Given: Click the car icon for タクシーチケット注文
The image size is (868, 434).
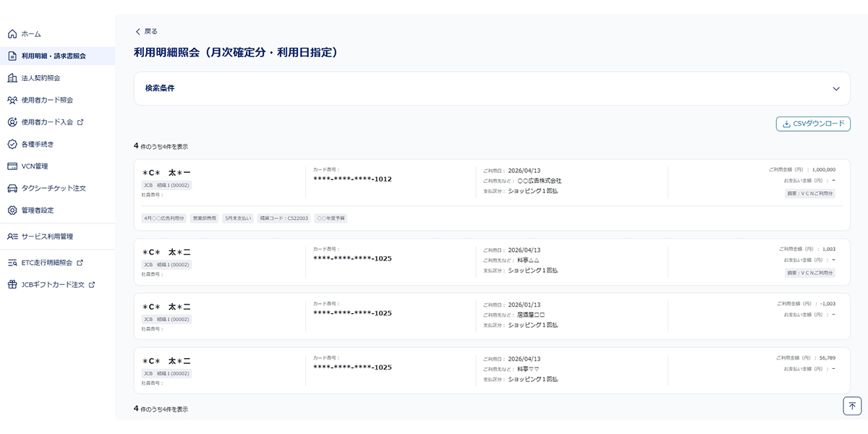Looking at the screenshot, I should coord(12,188).
